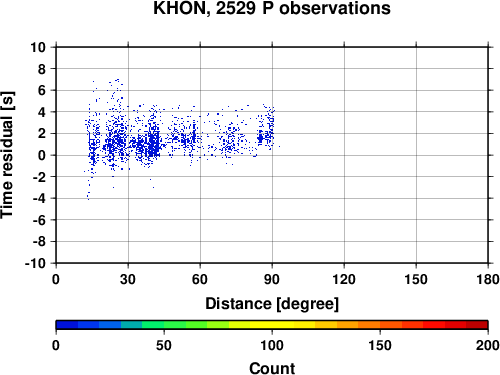Click the 'Distance [degree]' axis label
This screenshot has width=500, height=375.
point(272,304)
